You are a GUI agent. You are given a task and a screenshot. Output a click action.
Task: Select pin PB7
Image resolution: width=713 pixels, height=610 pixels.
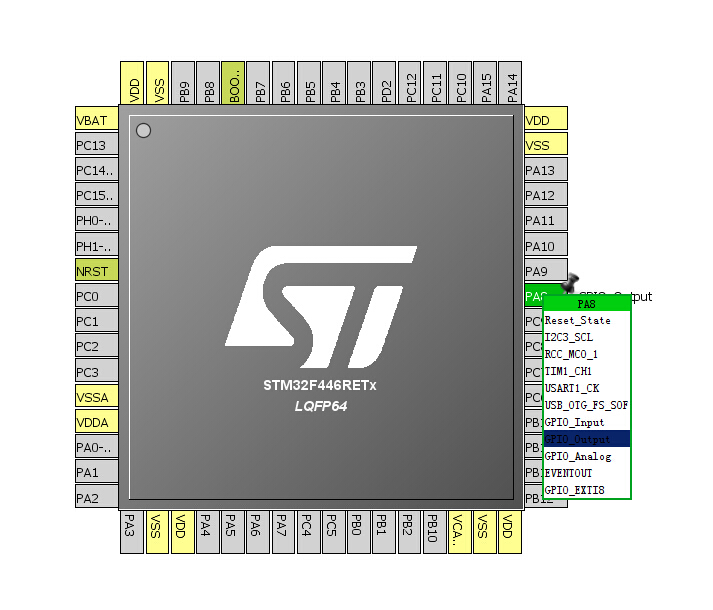(258, 83)
